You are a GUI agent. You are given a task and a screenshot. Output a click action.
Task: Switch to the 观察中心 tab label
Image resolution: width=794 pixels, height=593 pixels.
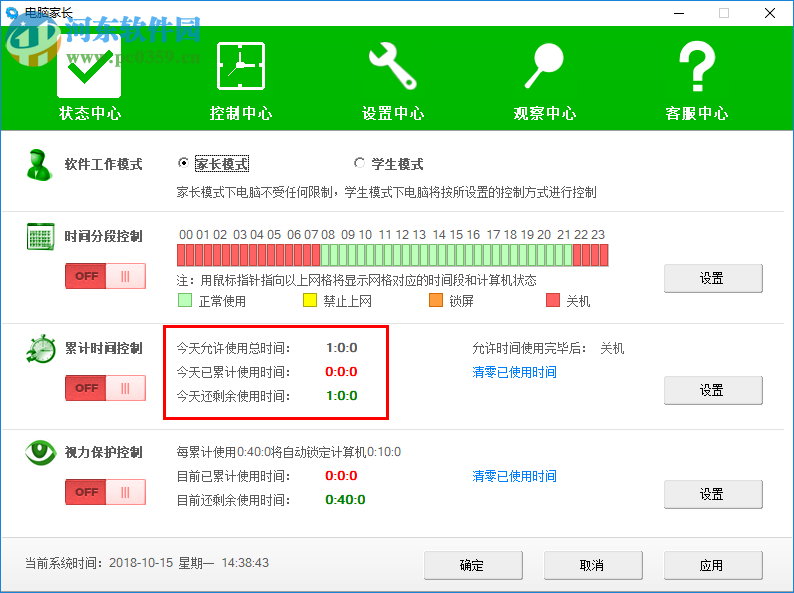click(x=545, y=113)
